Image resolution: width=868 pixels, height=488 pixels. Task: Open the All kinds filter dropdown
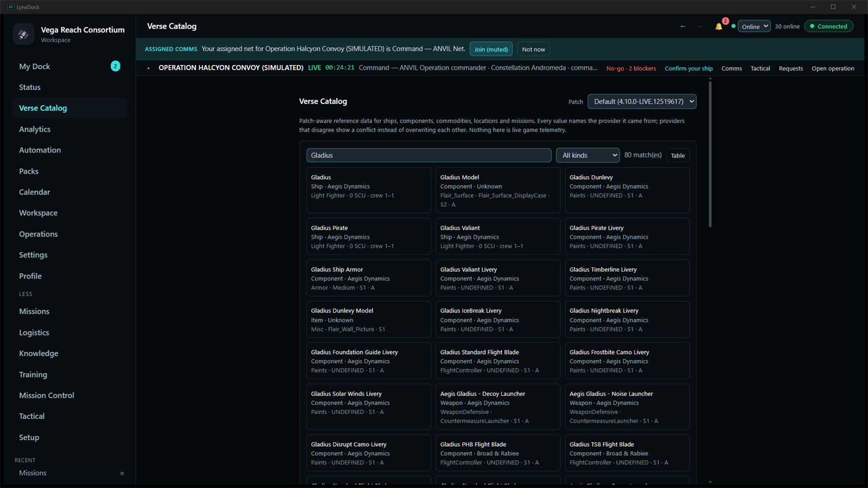[588, 156]
